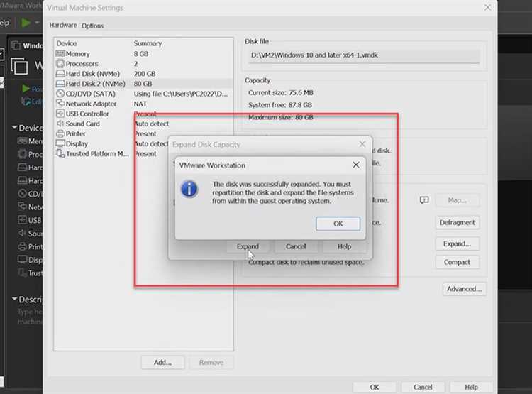Select the Printer device icon

click(x=60, y=133)
